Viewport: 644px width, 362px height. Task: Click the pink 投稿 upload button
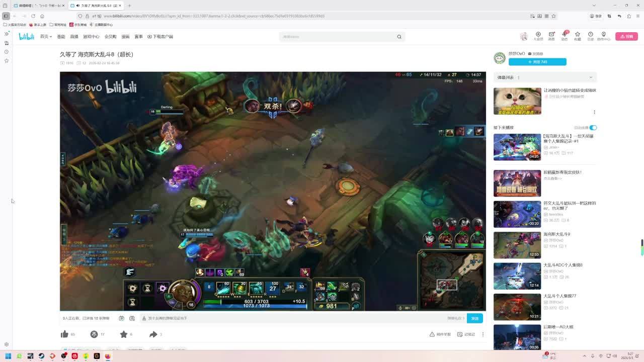click(626, 37)
